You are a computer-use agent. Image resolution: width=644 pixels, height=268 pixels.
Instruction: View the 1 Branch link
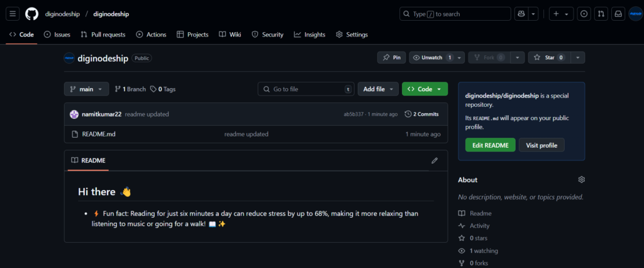click(130, 89)
